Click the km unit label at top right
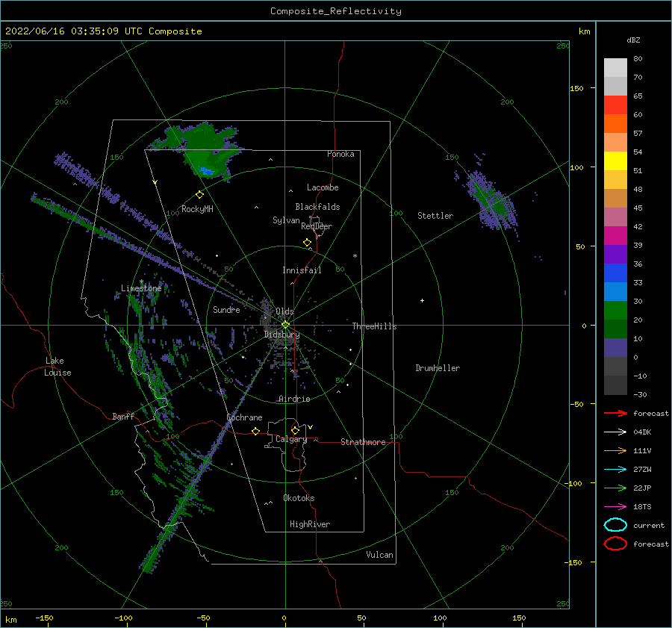The width and height of the screenshot is (672, 628). tap(584, 31)
